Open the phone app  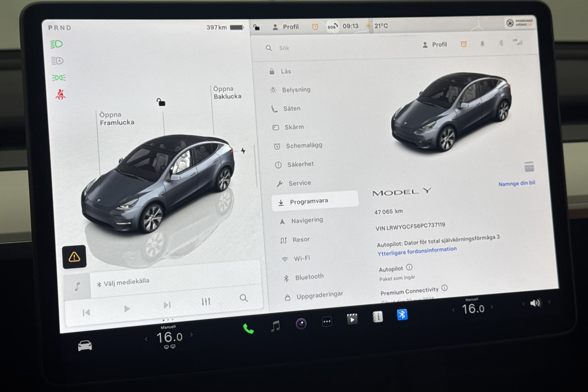pyautogui.click(x=248, y=329)
